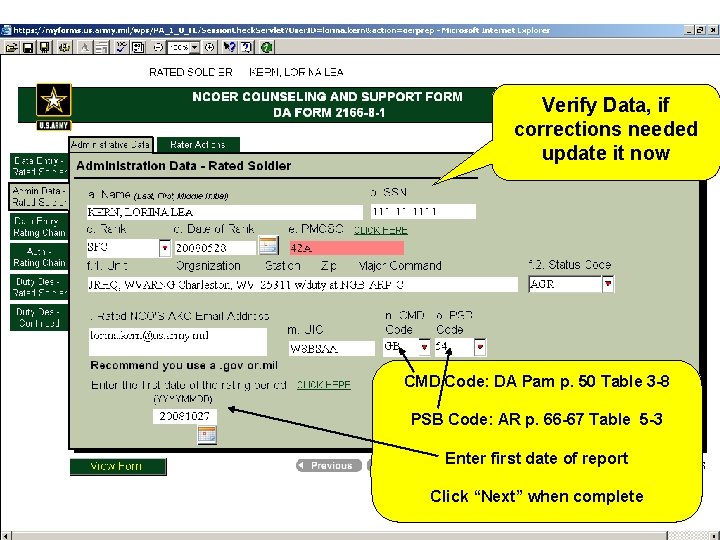Click the AKO Email Address field
The width and height of the screenshot is (720, 540).
(x=178, y=341)
